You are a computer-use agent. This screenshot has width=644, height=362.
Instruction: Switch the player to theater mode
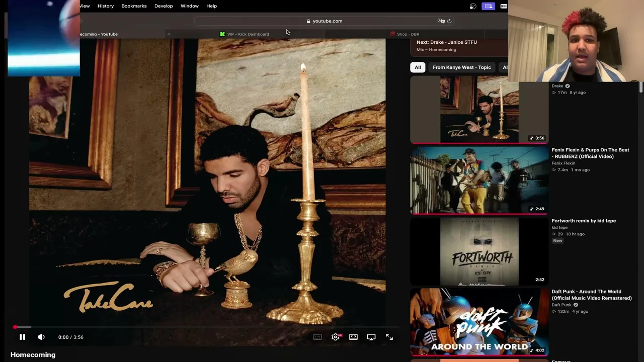tap(353, 337)
